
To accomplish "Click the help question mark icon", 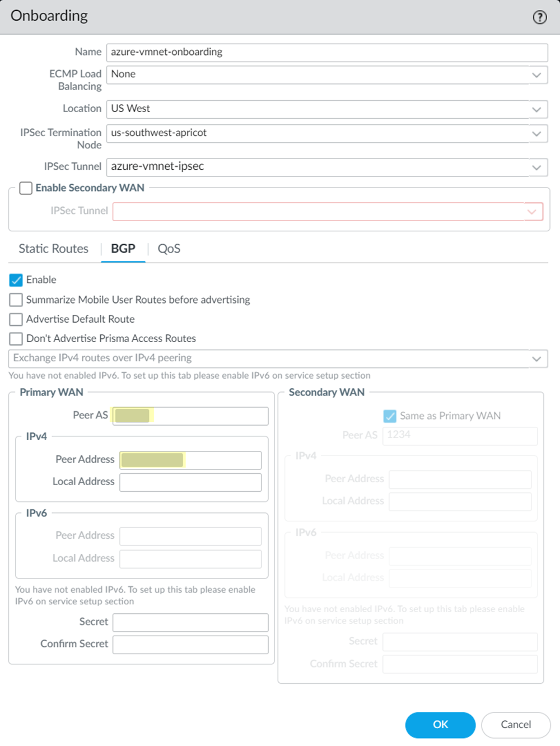I will 539,17.
